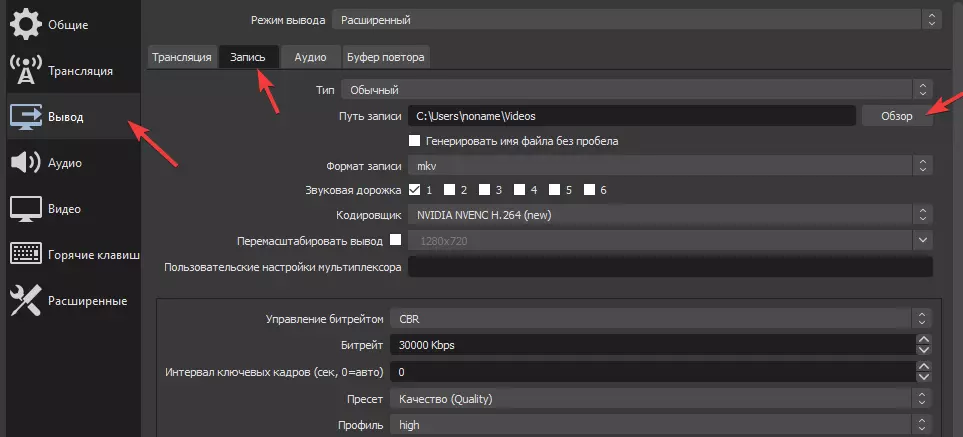Enable audio track 6 checkbox

590,190
